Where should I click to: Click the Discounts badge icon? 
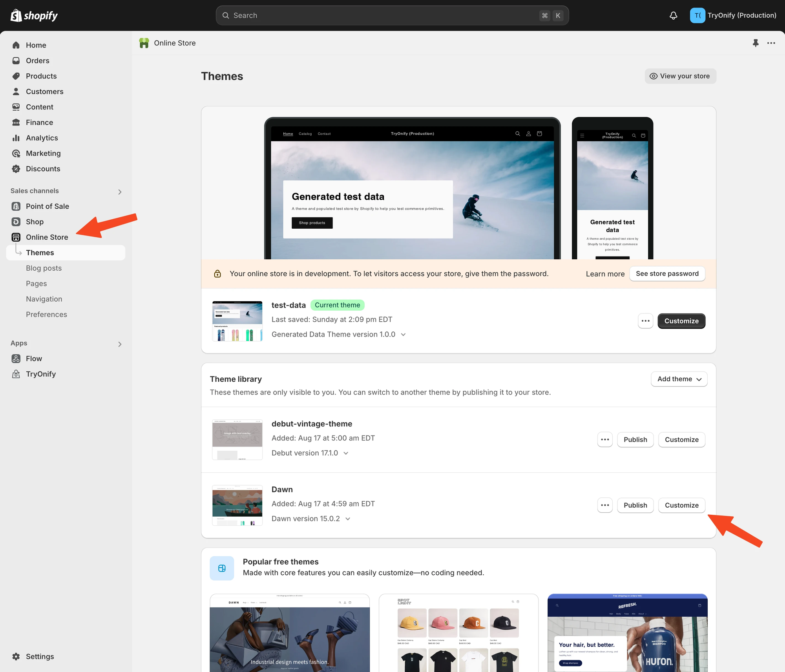click(x=16, y=169)
